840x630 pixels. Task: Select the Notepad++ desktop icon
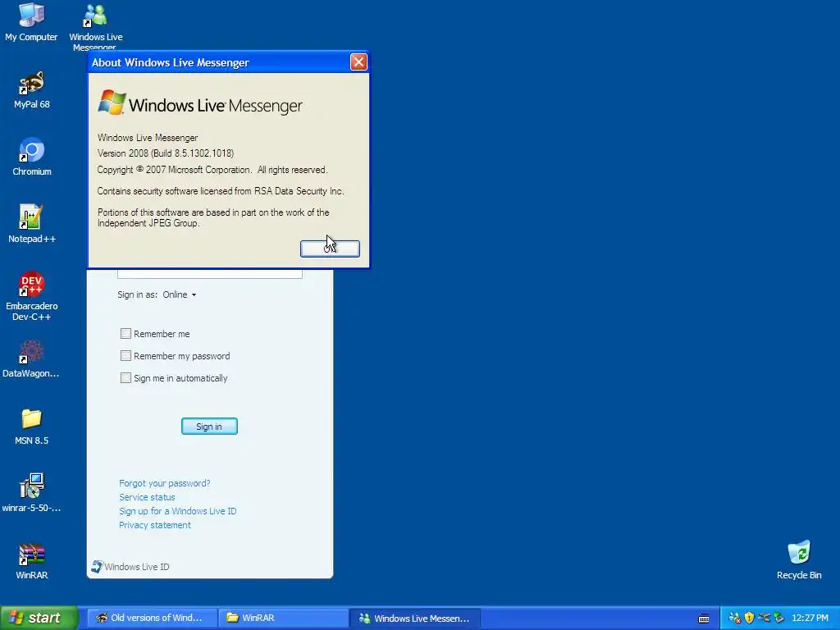click(x=32, y=224)
